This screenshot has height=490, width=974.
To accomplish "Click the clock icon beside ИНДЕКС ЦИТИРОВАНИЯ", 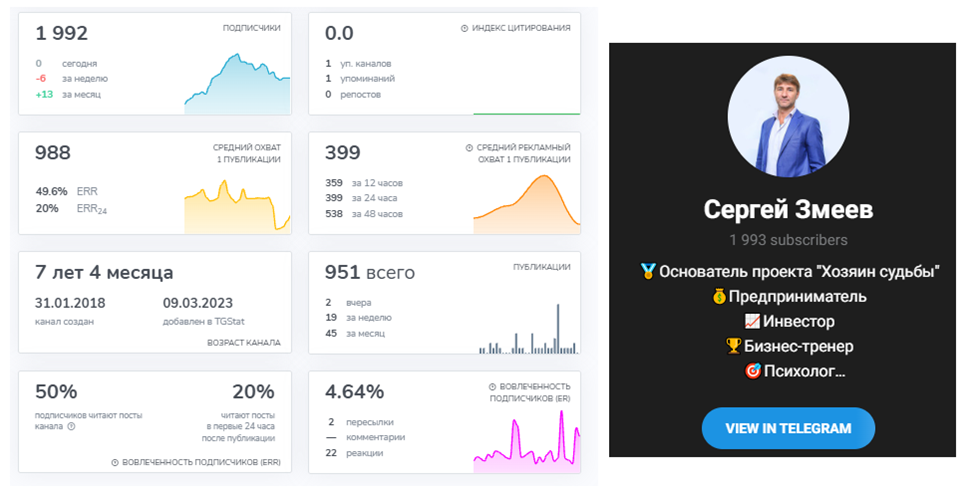I will pyautogui.click(x=464, y=29).
